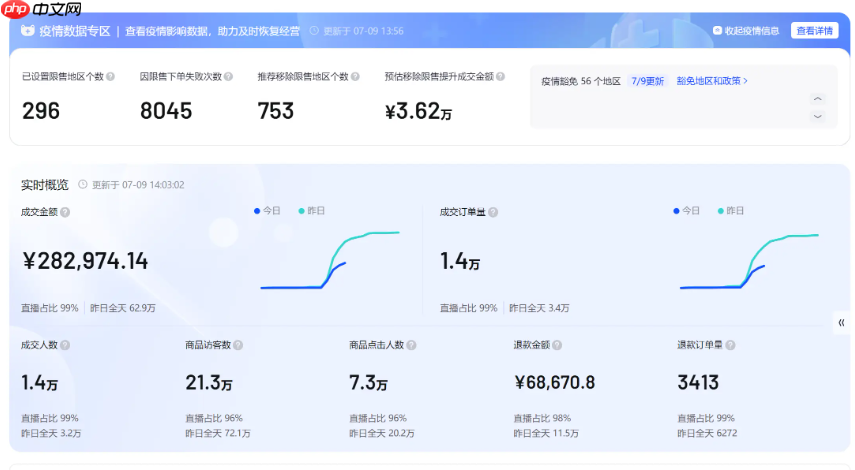Click help icon next to 退款金额
Image resolution: width=855 pixels, height=470 pixels.
[x=557, y=345]
